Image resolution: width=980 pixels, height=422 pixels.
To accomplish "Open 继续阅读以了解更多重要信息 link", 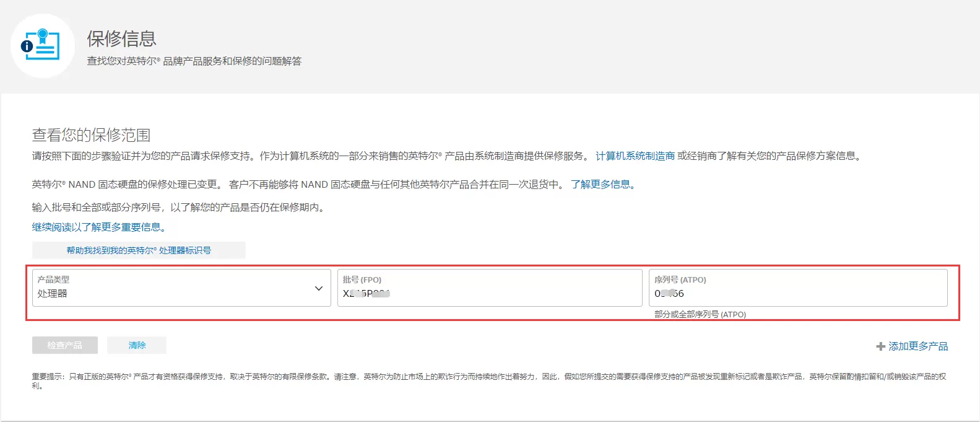I will point(99,227).
